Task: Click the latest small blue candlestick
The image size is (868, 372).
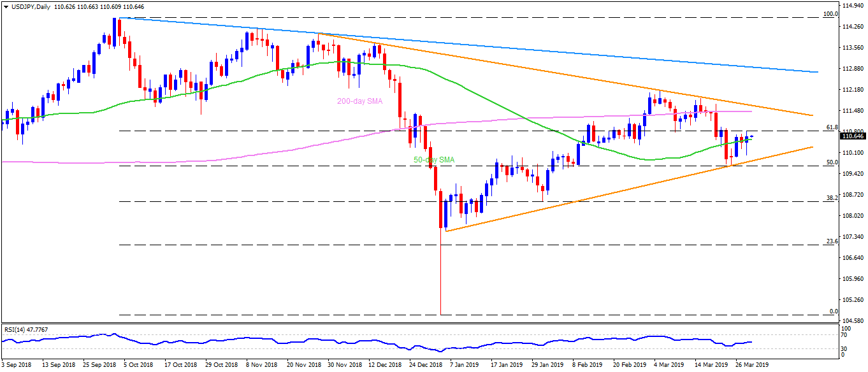Action: [752, 136]
